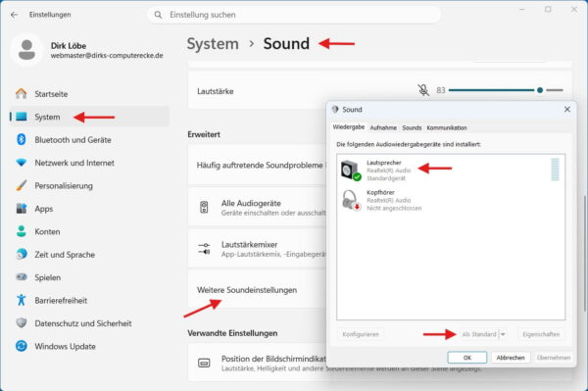Click the Lautstärke slider thumb
588x391 pixels.
(x=540, y=90)
